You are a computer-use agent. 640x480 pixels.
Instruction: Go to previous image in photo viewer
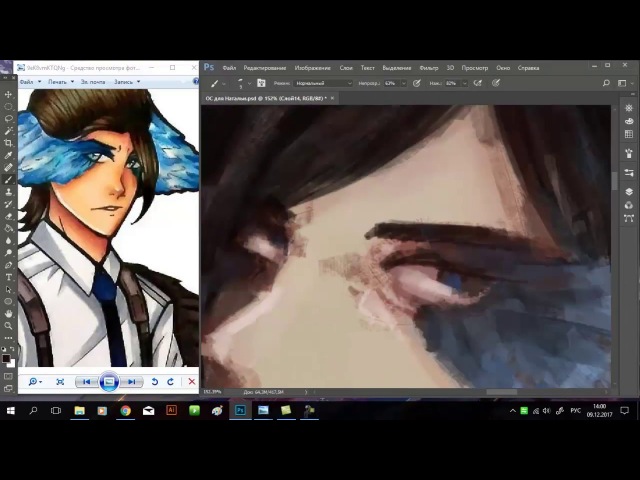pyautogui.click(x=87, y=382)
